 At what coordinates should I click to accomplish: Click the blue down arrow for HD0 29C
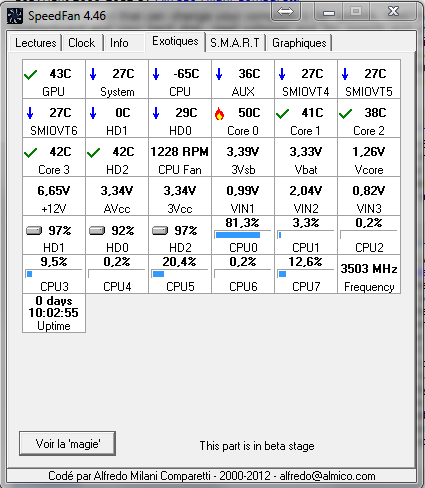coord(156,113)
